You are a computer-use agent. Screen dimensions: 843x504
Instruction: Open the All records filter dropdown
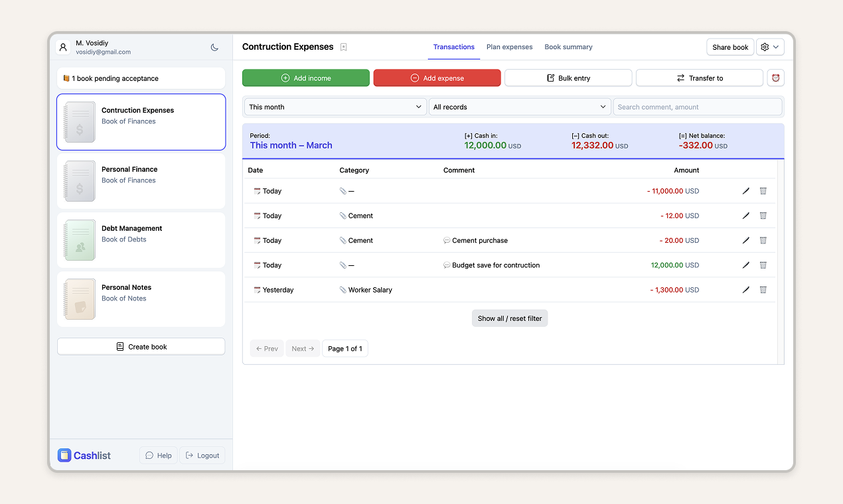click(520, 106)
